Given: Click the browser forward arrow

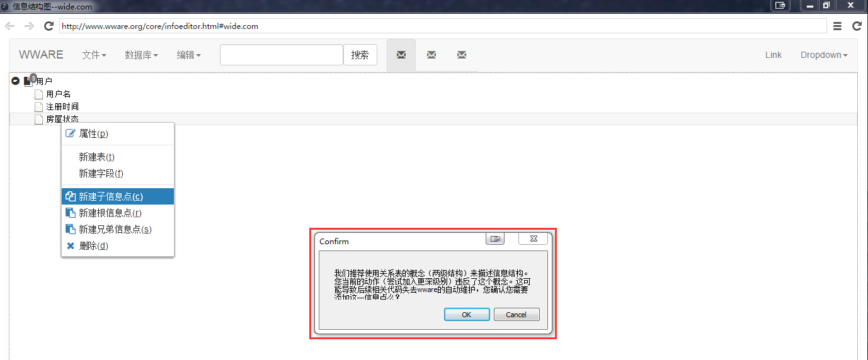Looking at the screenshot, I should pos(29,26).
